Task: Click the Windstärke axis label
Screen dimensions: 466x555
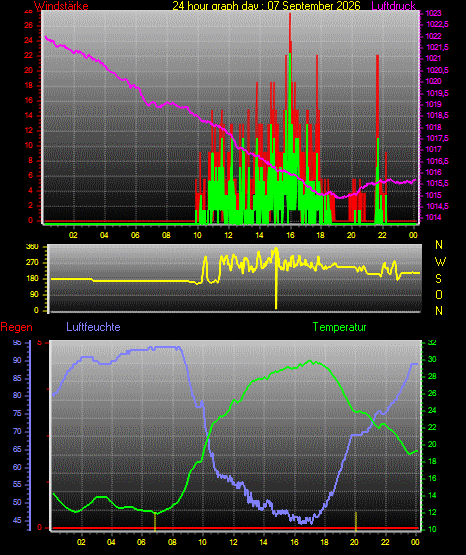Action: 61,6
